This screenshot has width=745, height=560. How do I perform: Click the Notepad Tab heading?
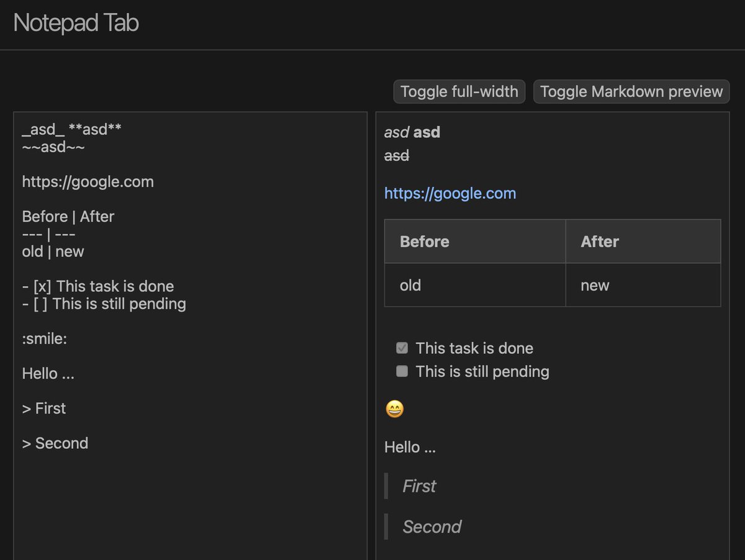[x=76, y=24]
